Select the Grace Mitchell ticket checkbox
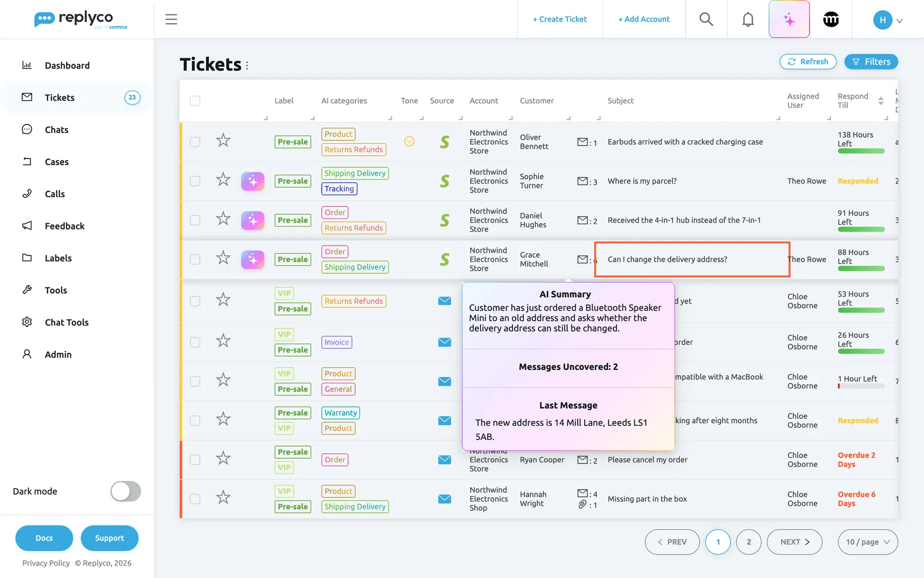The image size is (924, 578). coord(195,259)
